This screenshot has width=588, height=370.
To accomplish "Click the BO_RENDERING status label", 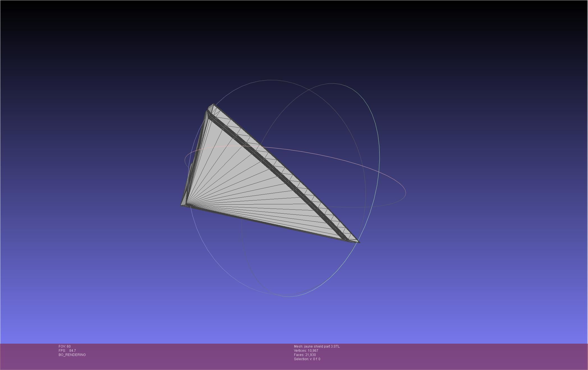I will pos(72,355).
